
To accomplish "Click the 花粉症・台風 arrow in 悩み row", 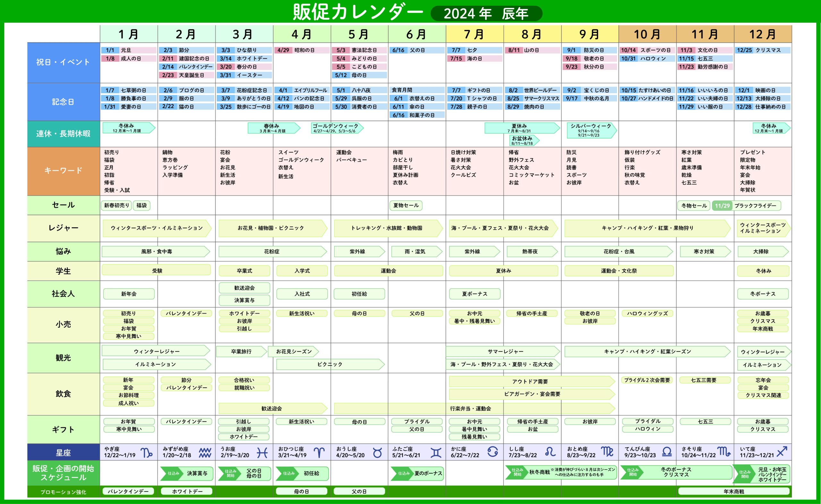I will pyautogui.click(x=619, y=252).
